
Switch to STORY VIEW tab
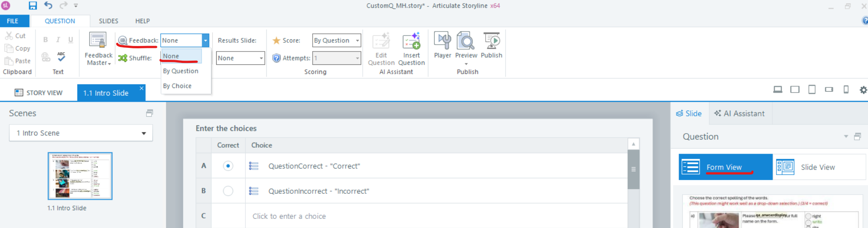click(39, 93)
